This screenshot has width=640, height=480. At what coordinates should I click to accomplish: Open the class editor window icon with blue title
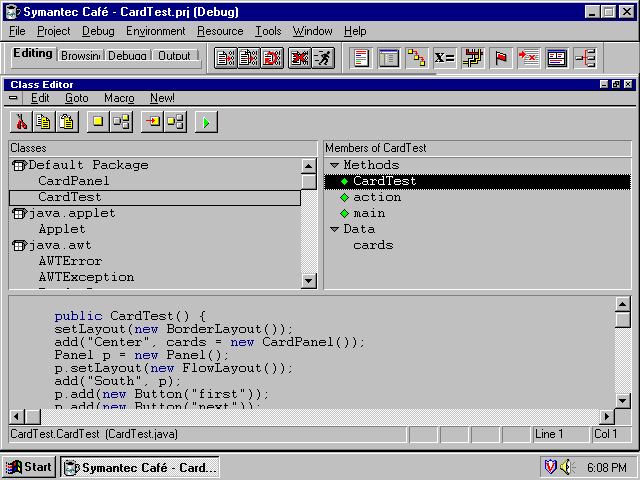click(x=557, y=58)
